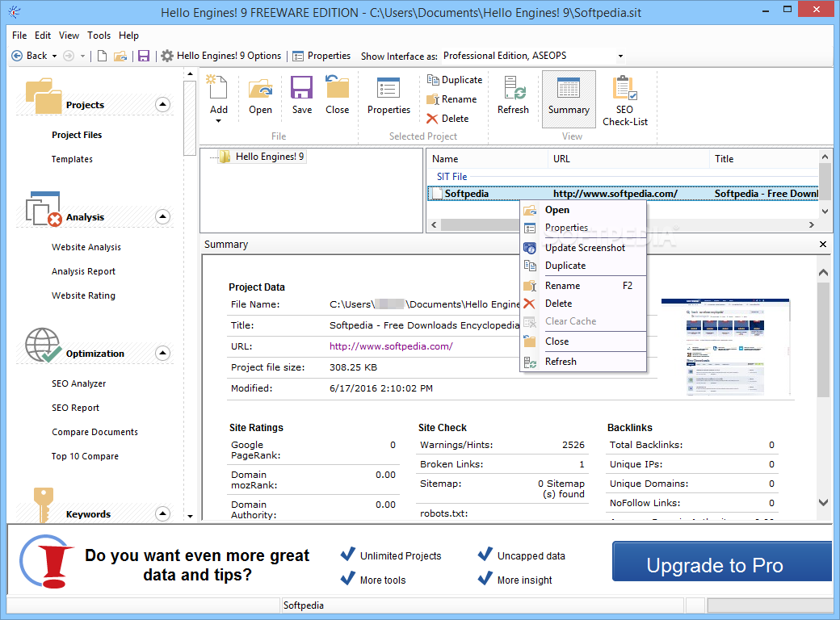This screenshot has height=620, width=840.
Task: Open SEO Report in the sidebar
Action: click(76, 408)
